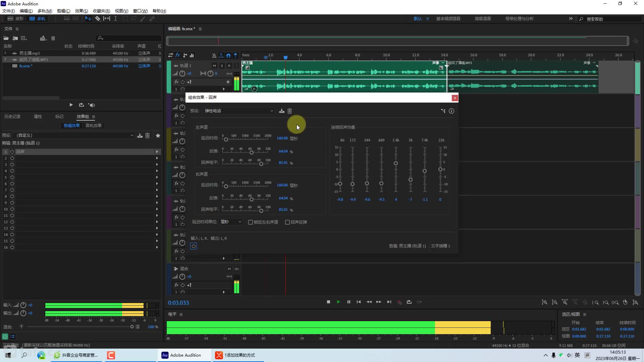644x362 pixels.
Task: Switch to 波形 waveform view
Action: point(15,19)
